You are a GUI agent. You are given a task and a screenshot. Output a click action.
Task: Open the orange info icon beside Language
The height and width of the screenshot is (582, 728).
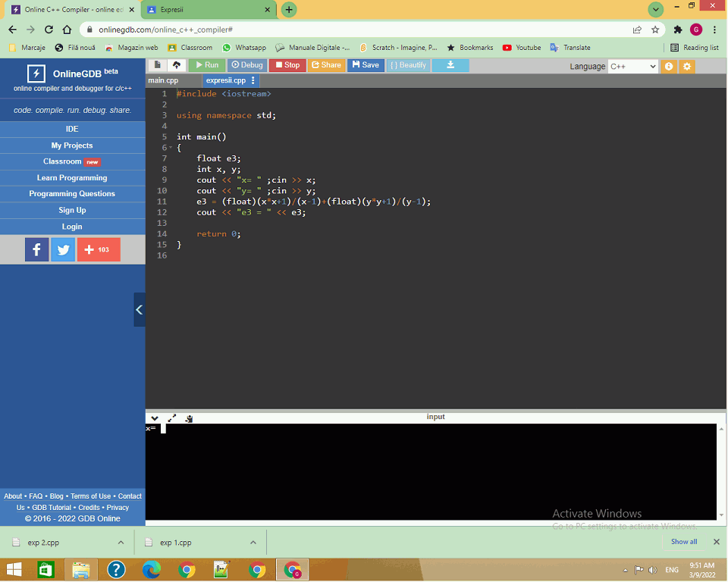669,66
